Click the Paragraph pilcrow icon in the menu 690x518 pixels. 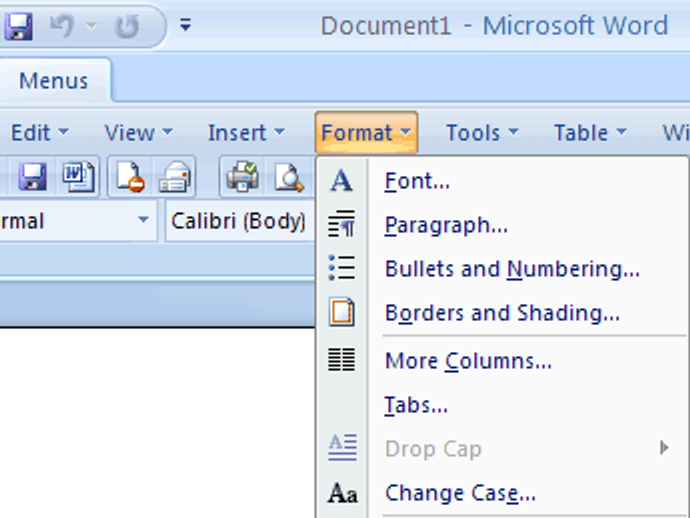tap(341, 224)
